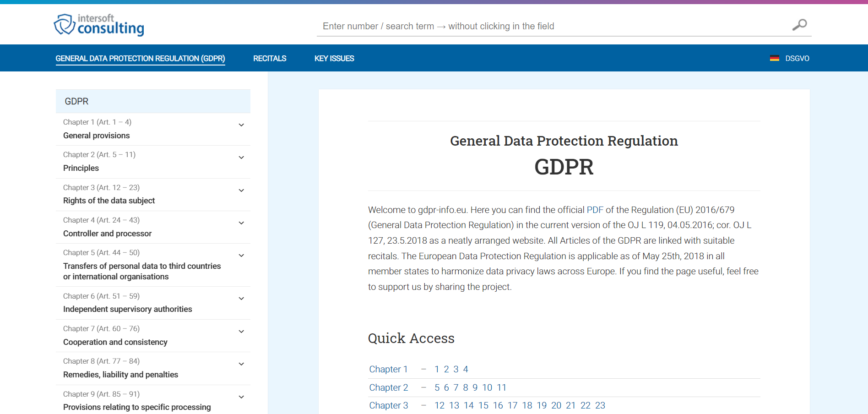This screenshot has height=414, width=868.
Task: Open Chapter 3 in Quick Access
Action: point(388,405)
